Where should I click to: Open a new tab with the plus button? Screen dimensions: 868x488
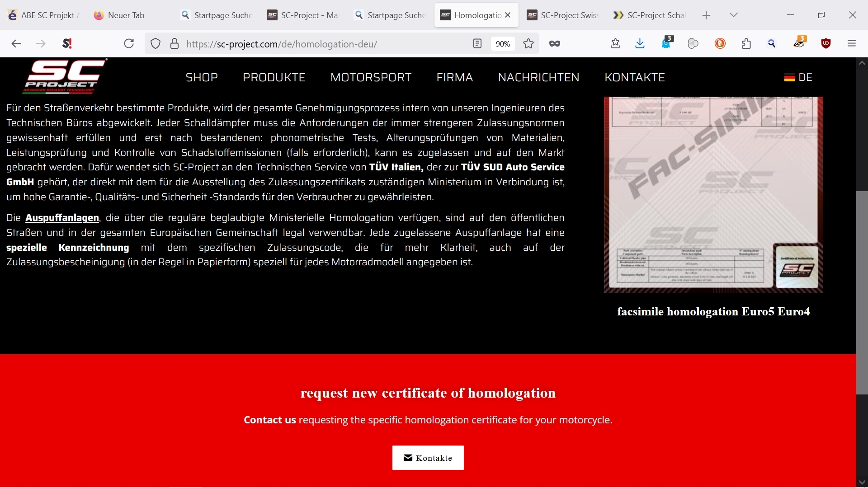click(x=707, y=15)
